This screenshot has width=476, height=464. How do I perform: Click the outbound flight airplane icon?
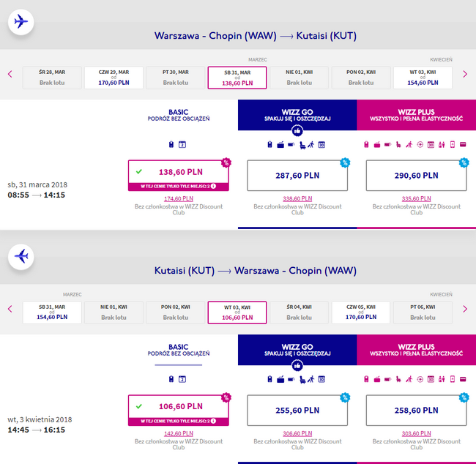(x=21, y=22)
